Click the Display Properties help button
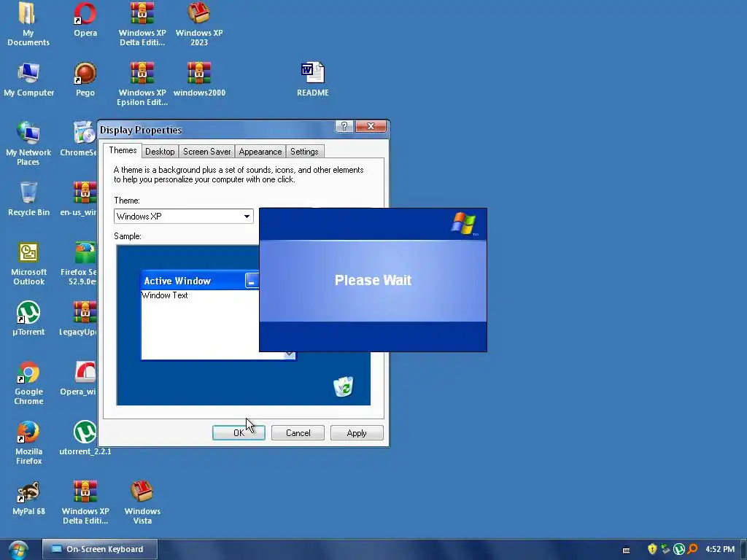This screenshot has width=747, height=560. point(344,126)
